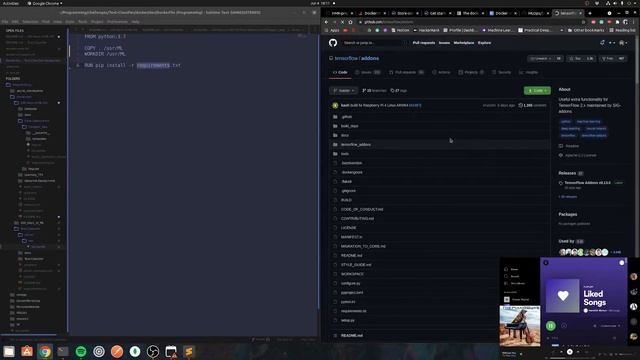
Task: Open MongoDB Compass leaf icon in dock
Action: [x=135, y=351]
